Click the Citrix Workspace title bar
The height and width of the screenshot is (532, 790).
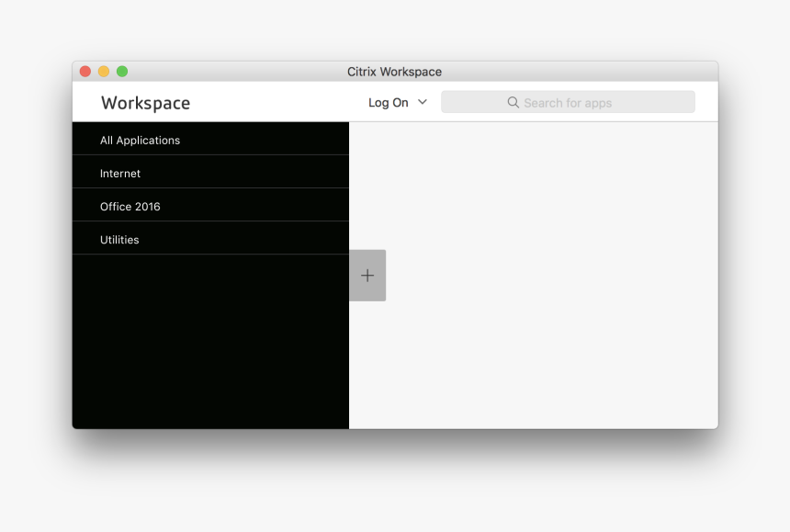395,72
